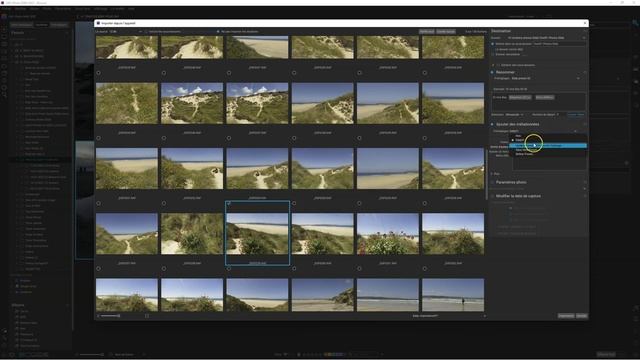The image size is (640, 360).
Task: Toggle the Modifier la date de capture section
Action: [492, 196]
